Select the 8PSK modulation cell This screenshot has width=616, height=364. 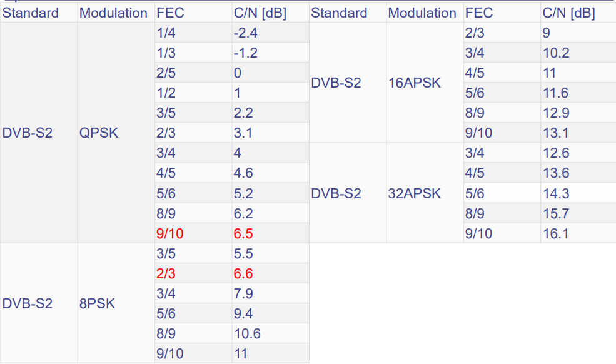96,304
